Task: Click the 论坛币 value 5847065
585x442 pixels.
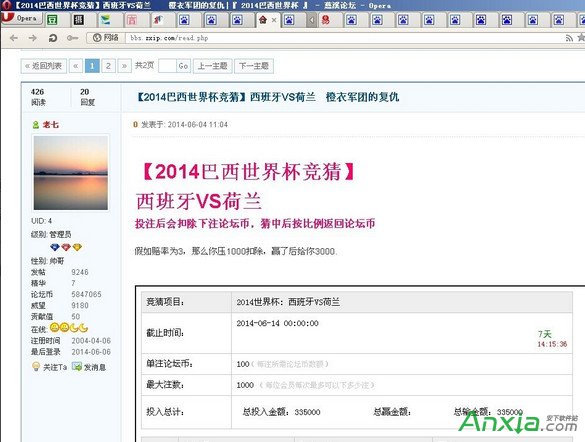Action: pyautogui.click(x=86, y=294)
